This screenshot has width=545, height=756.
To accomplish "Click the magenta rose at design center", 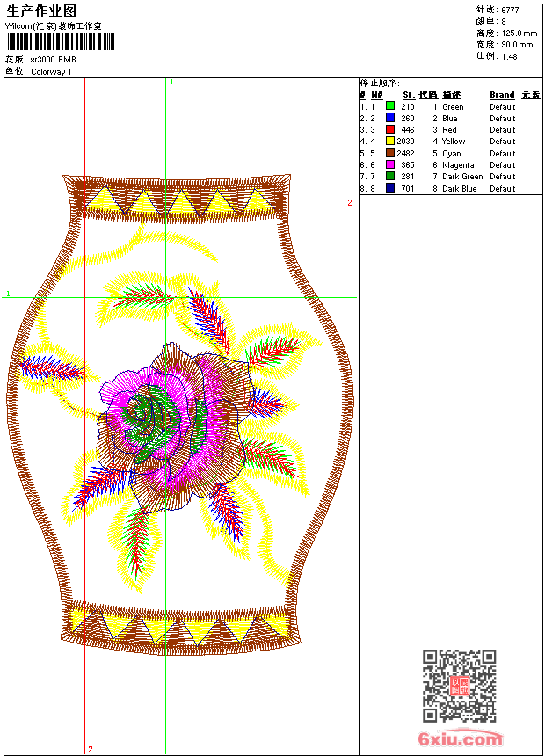I will (176, 429).
